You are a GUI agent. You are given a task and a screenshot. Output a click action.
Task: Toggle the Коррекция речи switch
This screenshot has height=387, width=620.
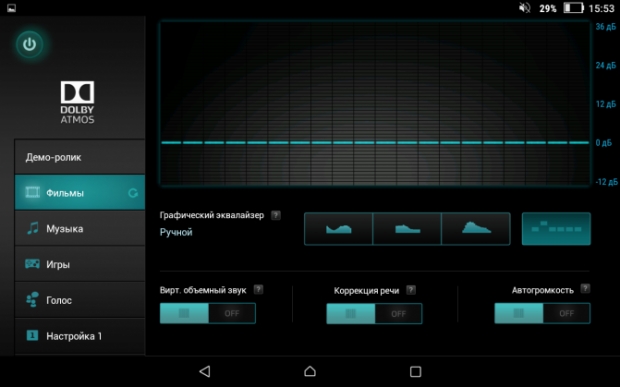[x=374, y=314]
